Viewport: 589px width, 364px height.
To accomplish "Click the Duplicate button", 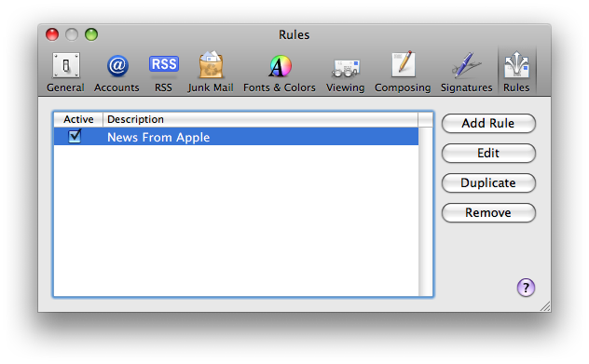I will (488, 183).
